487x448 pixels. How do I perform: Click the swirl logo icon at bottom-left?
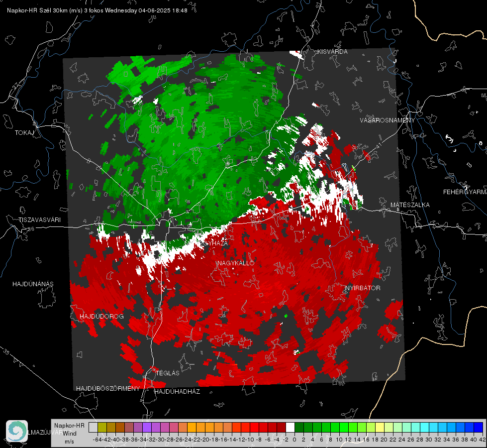pyautogui.click(x=17, y=431)
